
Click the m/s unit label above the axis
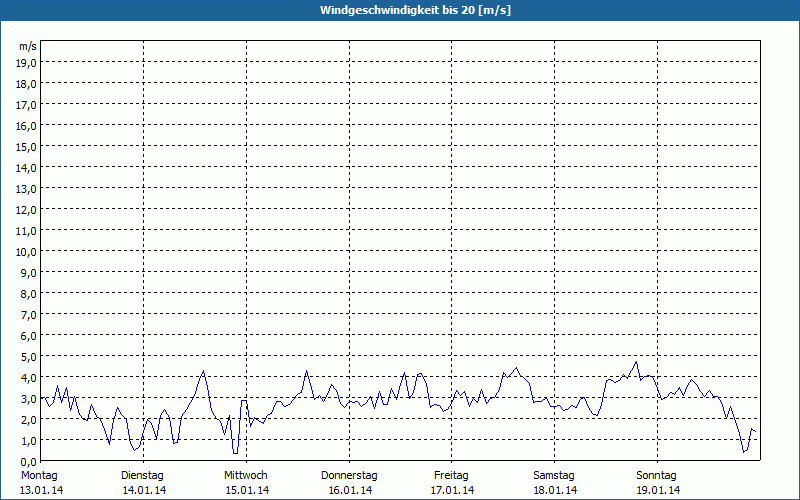coord(28,46)
